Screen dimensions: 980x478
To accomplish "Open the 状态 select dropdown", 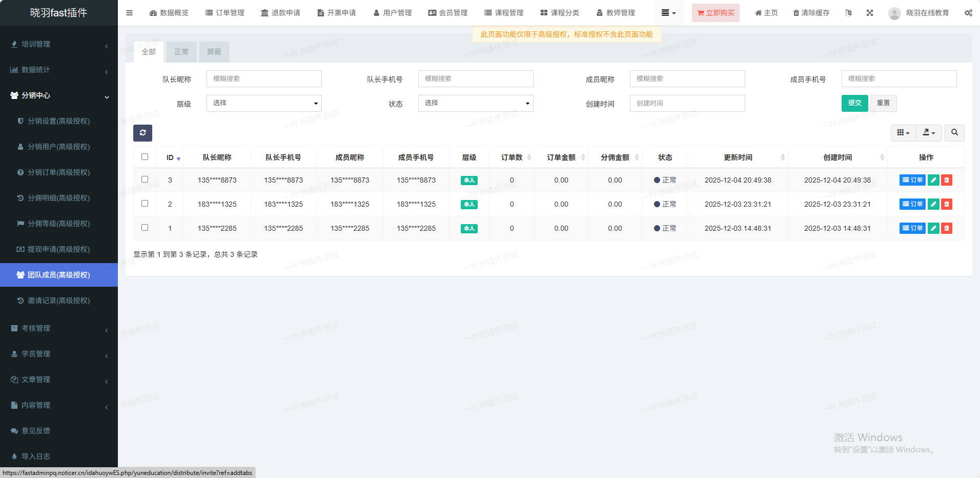I will (476, 103).
